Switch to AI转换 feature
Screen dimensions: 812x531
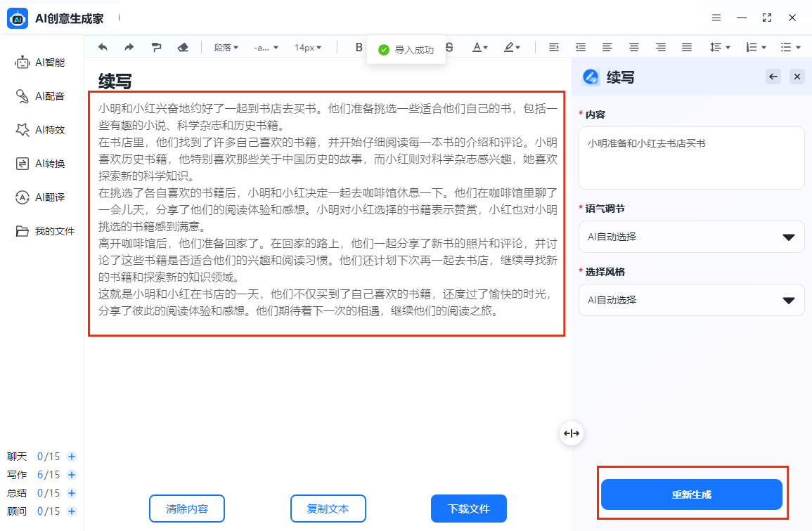coord(44,163)
